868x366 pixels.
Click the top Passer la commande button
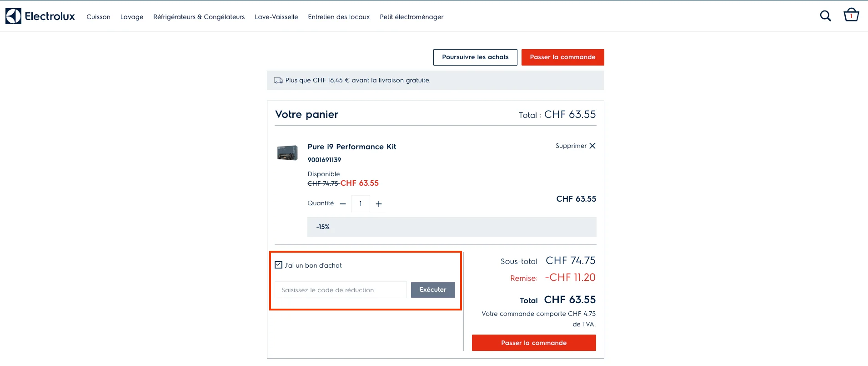coord(562,57)
